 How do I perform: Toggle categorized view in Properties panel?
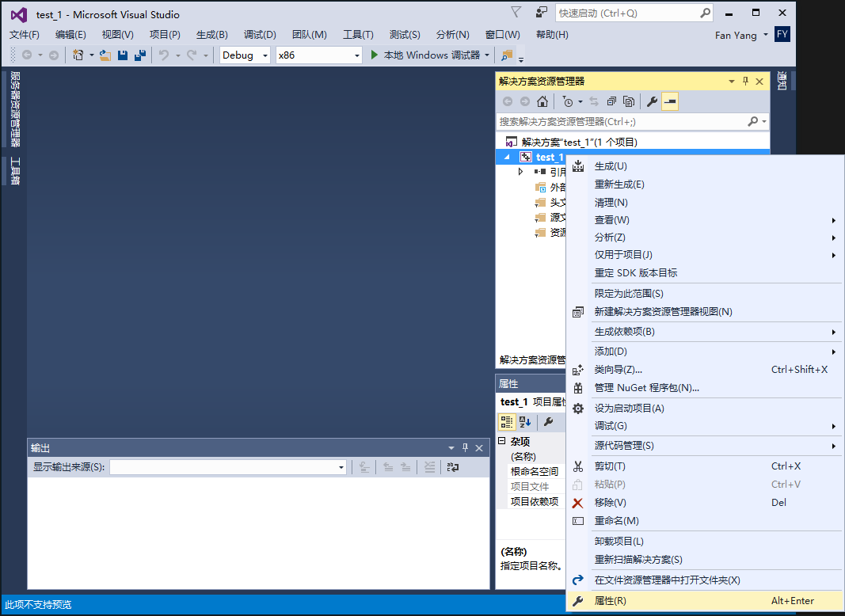pyautogui.click(x=507, y=422)
